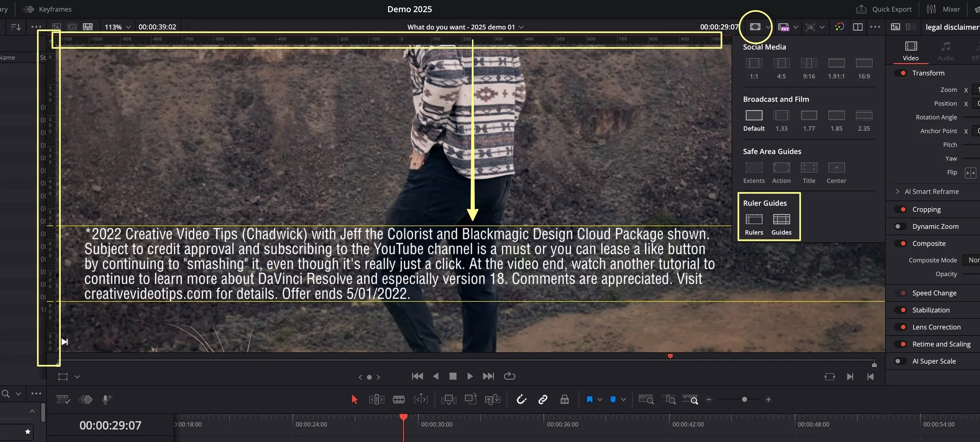980x442 pixels.
Task: Switch to the Audio inspector tab
Action: tap(946, 51)
